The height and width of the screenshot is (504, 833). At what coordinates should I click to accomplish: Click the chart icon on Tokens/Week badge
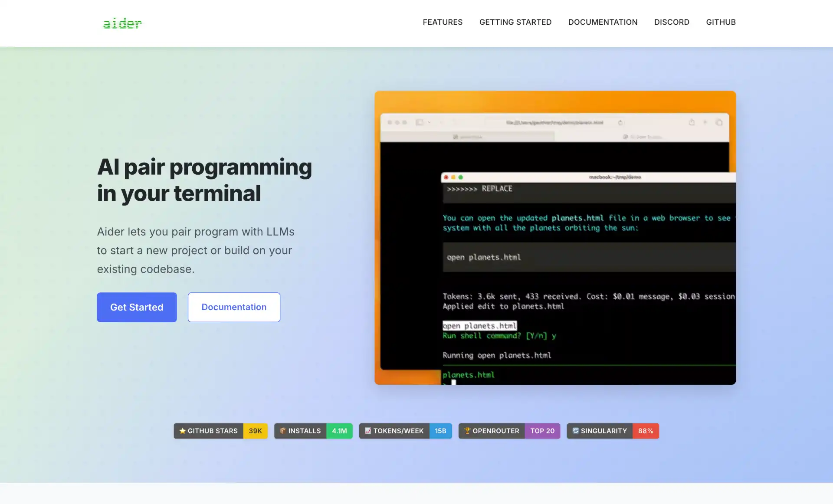[368, 431]
